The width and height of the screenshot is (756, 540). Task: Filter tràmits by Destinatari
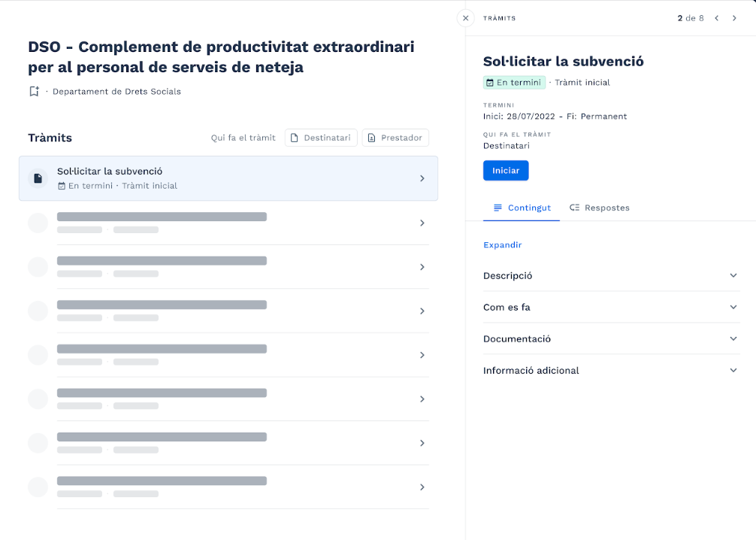[x=321, y=138]
